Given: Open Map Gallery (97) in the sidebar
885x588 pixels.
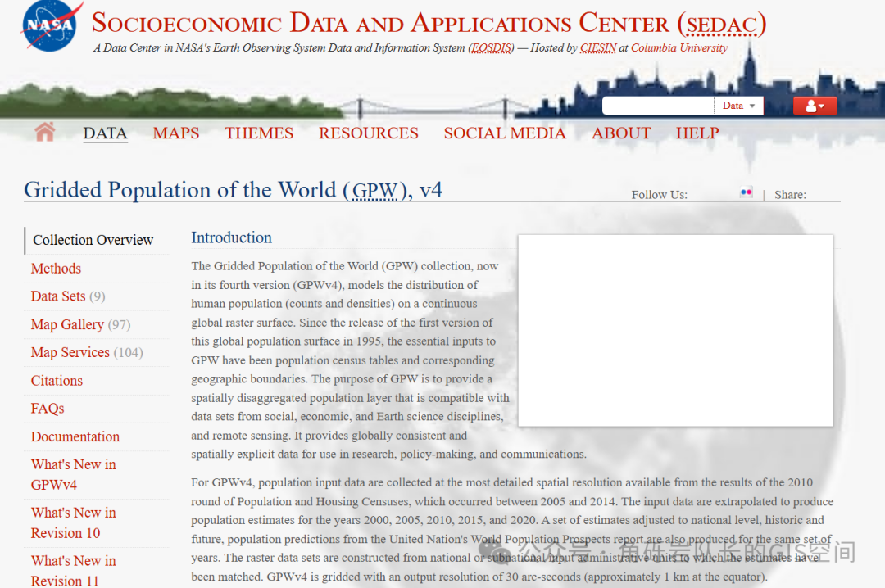Looking at the screenshot, I should coord(80,324).
